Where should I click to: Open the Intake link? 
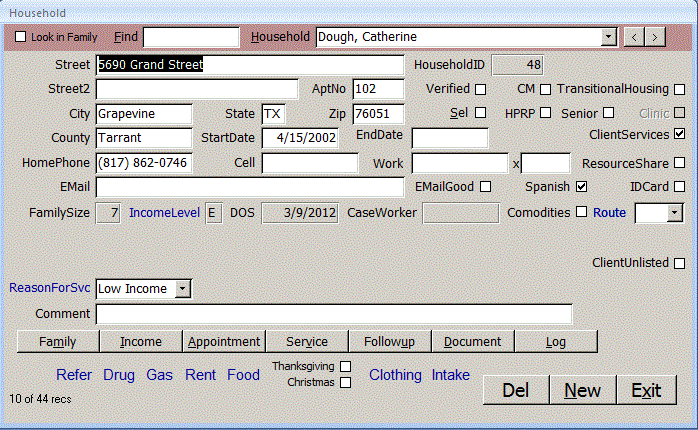coord(451,375)
